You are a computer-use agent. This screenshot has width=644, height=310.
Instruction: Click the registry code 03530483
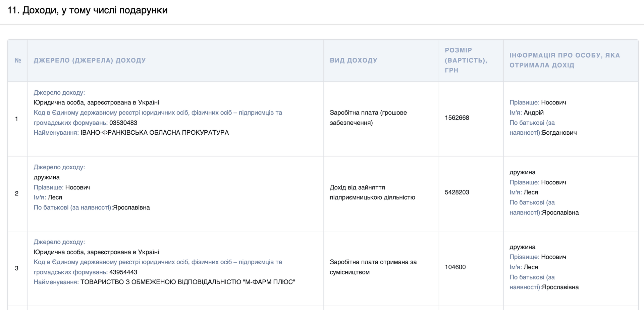pyautogui.click(x=123, y=123)
